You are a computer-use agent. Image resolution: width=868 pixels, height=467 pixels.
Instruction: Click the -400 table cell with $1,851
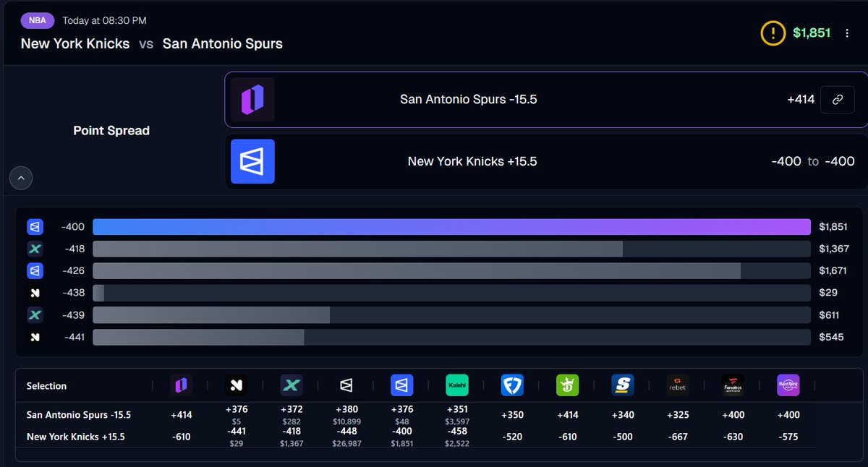(x=401, y=437)
